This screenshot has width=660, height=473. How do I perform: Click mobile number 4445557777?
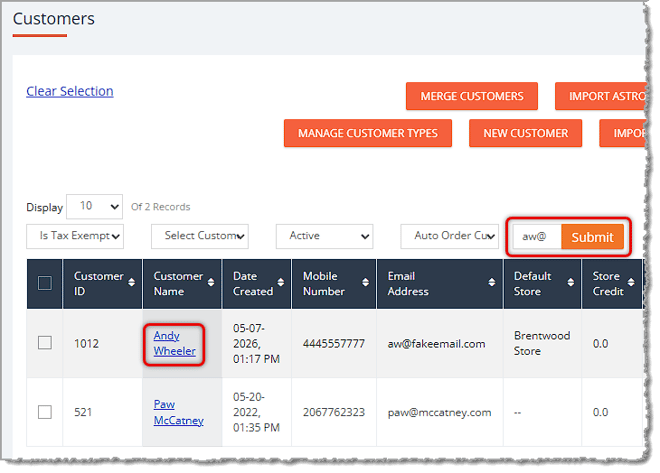pos(333,344)
